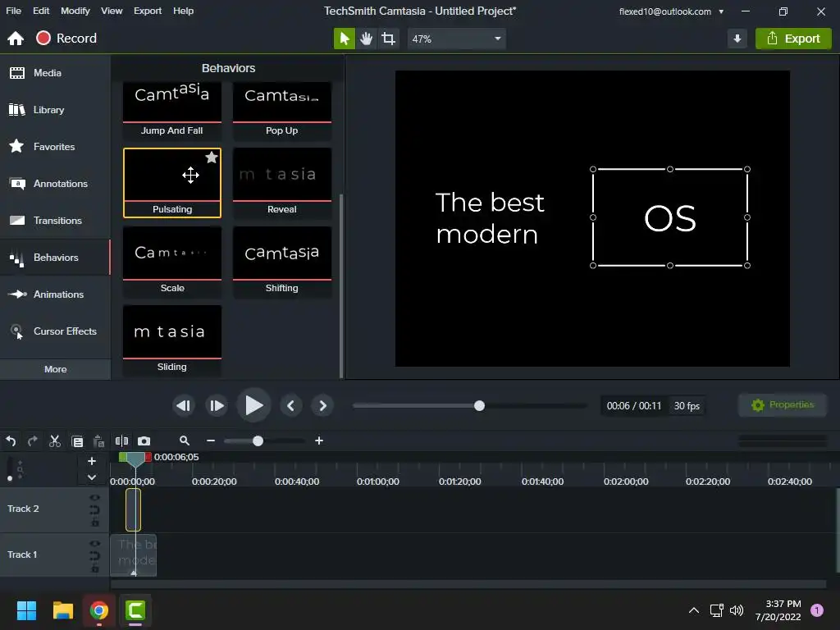
Task: Select the Pop Up behavior thumbnail
Action: [x=282, y=111]
